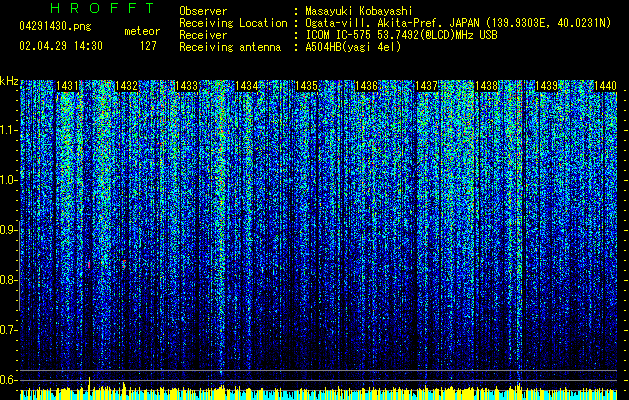Click the gray vertical range bar beside 0.8 kHz
Screen dimensions: 629x400
point(19,265)
